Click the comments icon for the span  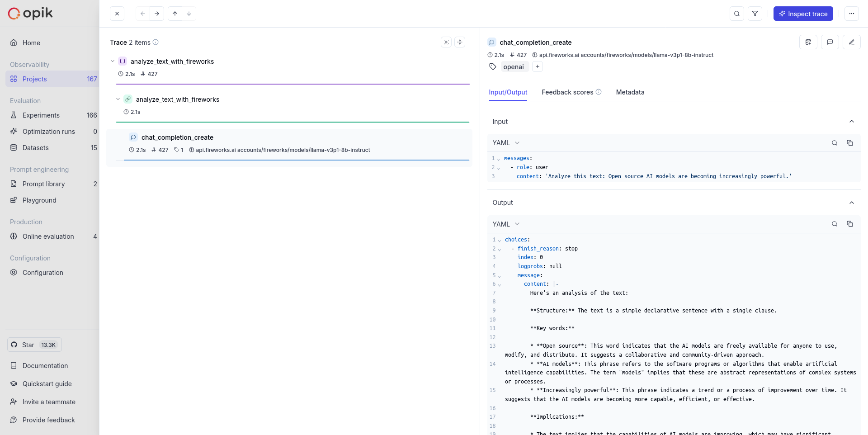(x=830, y=42)
